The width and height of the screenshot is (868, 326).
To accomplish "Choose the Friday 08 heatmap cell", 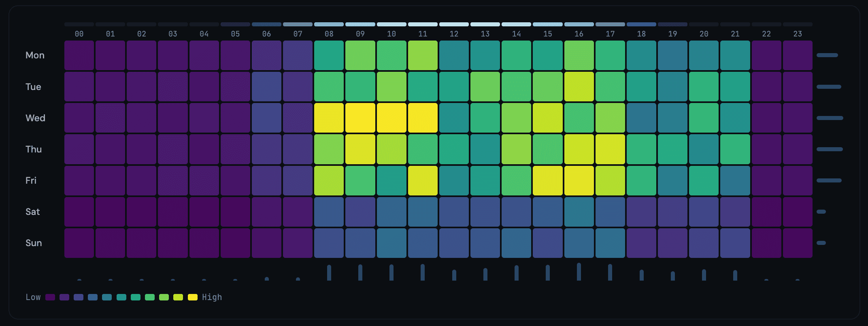I will point(329,180).
